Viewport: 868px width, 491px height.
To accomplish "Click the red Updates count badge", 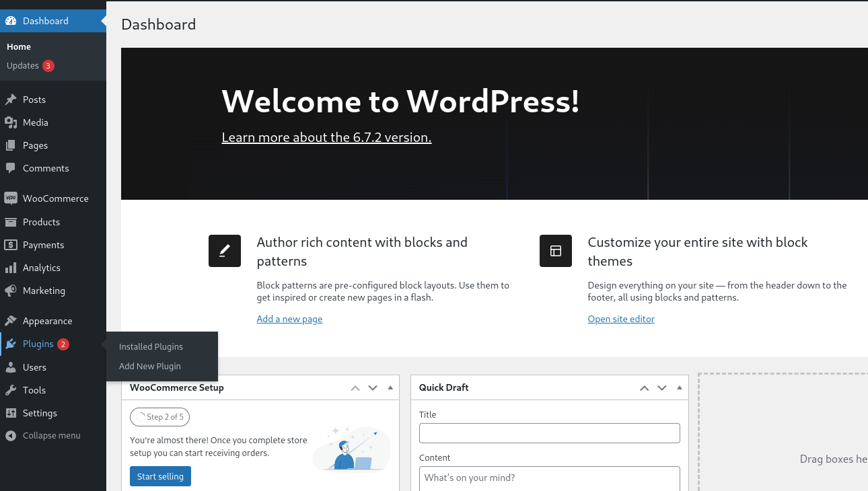I will coord(48,66).
